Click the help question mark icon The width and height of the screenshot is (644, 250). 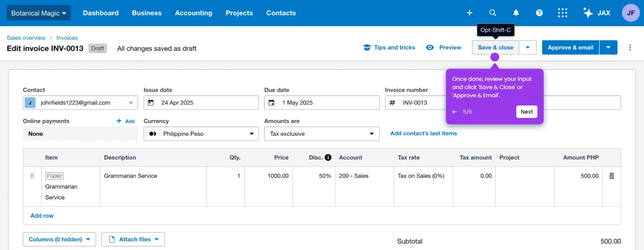[539, 13]
